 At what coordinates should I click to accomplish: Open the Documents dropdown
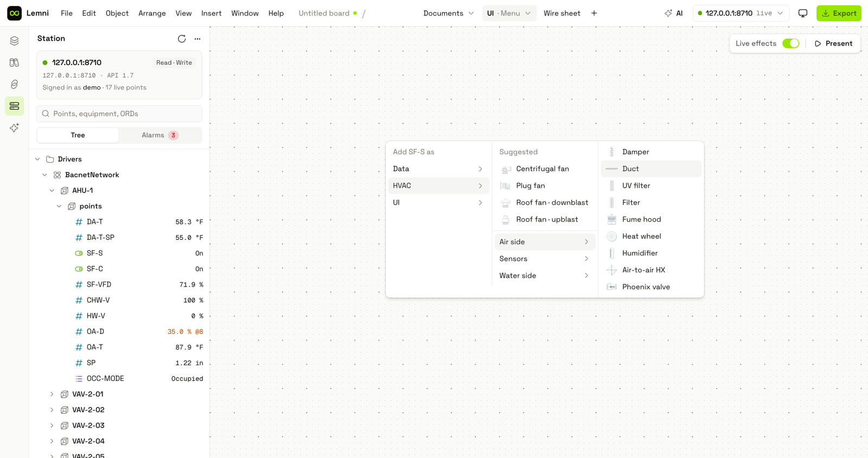(449, 13)
